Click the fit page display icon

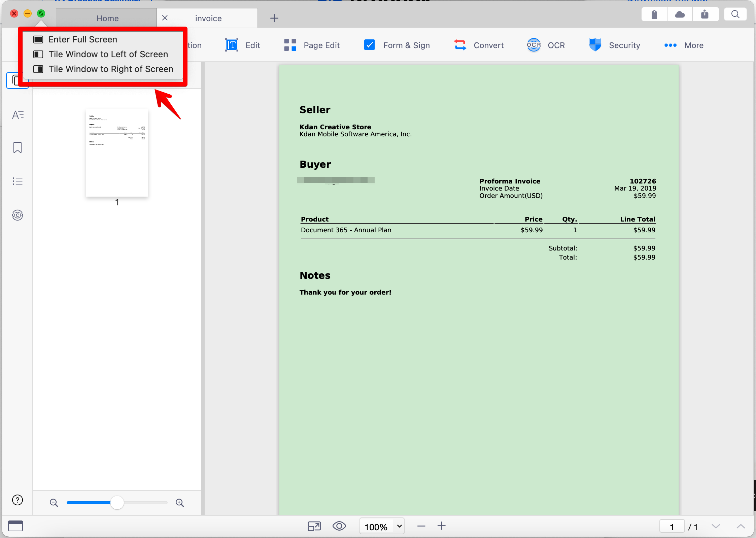coord(314,526)
